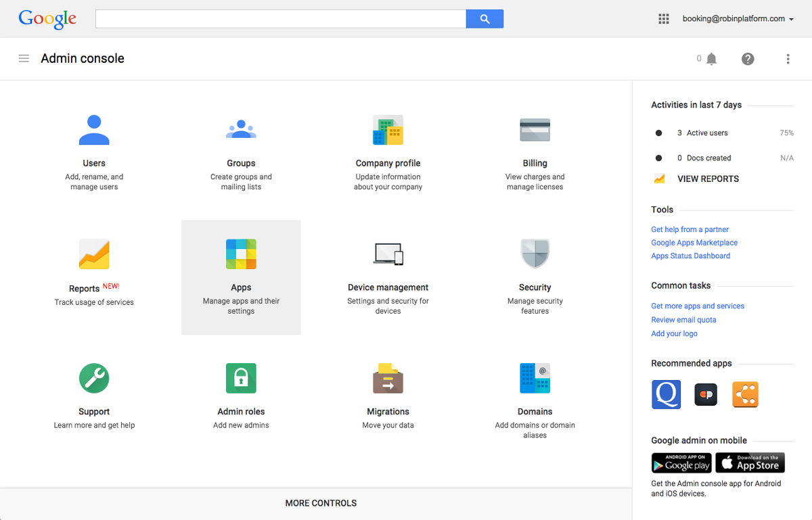Open the Google apps grid launcher
Image resolution: width=812 pixels, height=520 pixels.
(664, 19)
